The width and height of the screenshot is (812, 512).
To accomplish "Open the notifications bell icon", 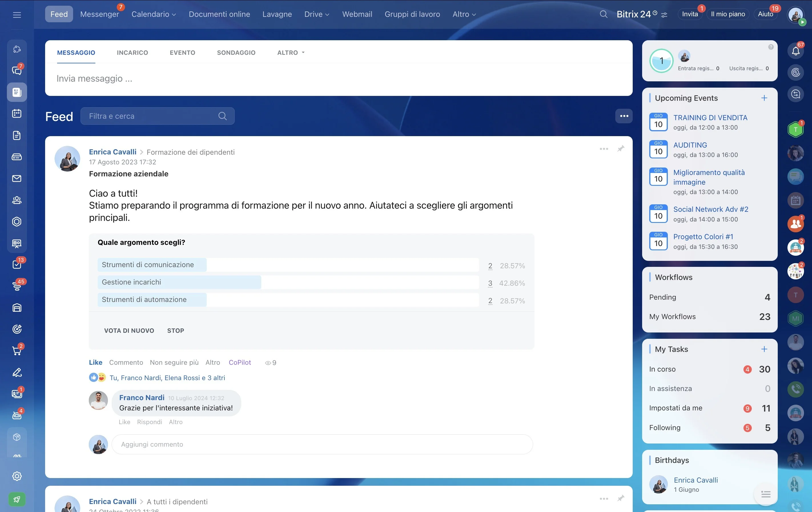I will click(x=795, y=51).
